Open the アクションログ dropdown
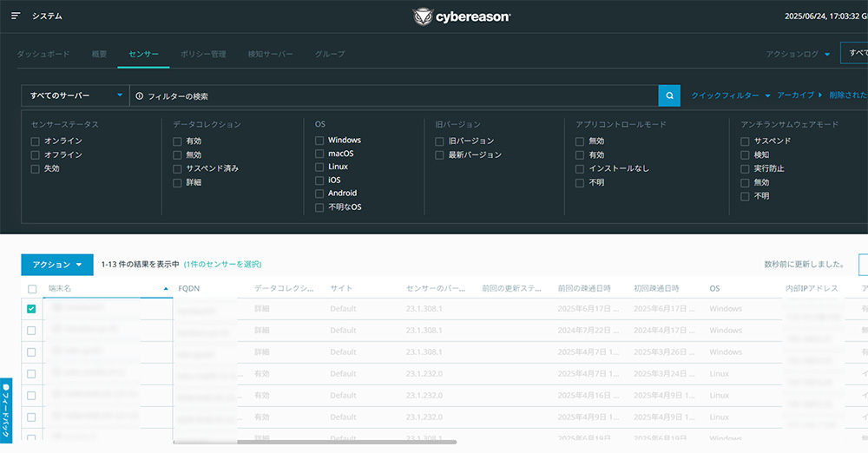Screen dimensions: 868x453 [798, 54]
